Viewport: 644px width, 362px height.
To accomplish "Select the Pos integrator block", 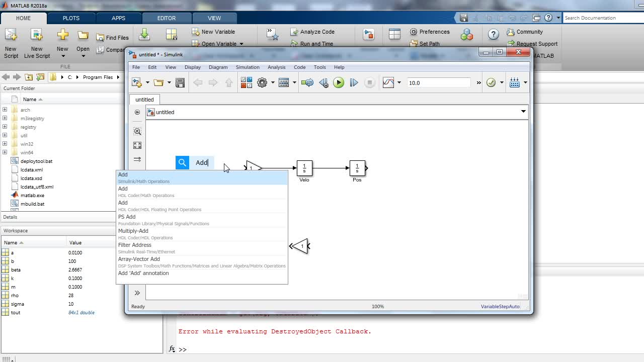I will [x=357, y=168].
